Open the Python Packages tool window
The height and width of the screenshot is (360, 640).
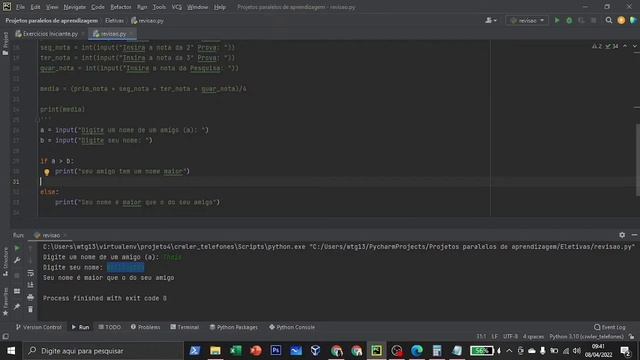[233, 327]
